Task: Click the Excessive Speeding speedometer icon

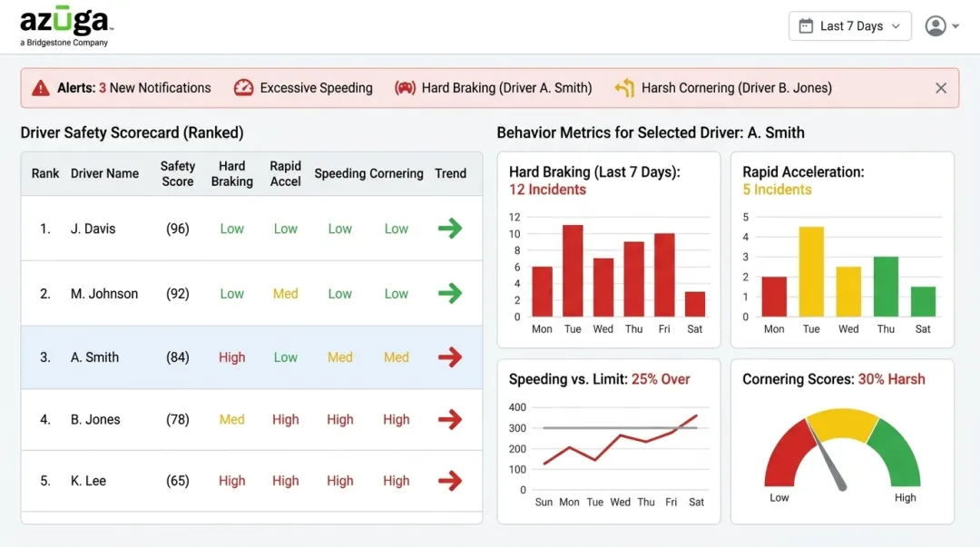Action: pos(244,87)
